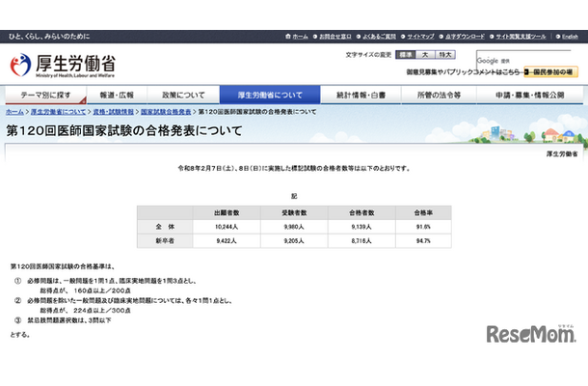Click the 91.6% cell
The height and width of the screenshot is (386, 588).
(423, 227)
